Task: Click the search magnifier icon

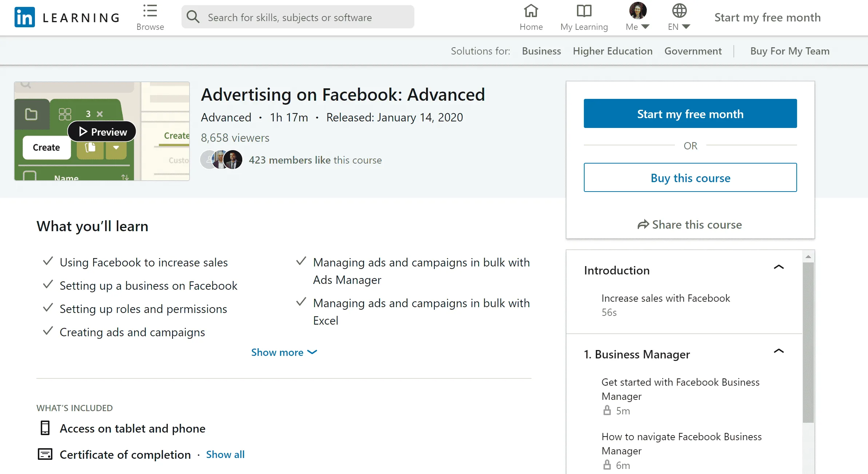Action: pyautogui.click(x=193, y=17)
